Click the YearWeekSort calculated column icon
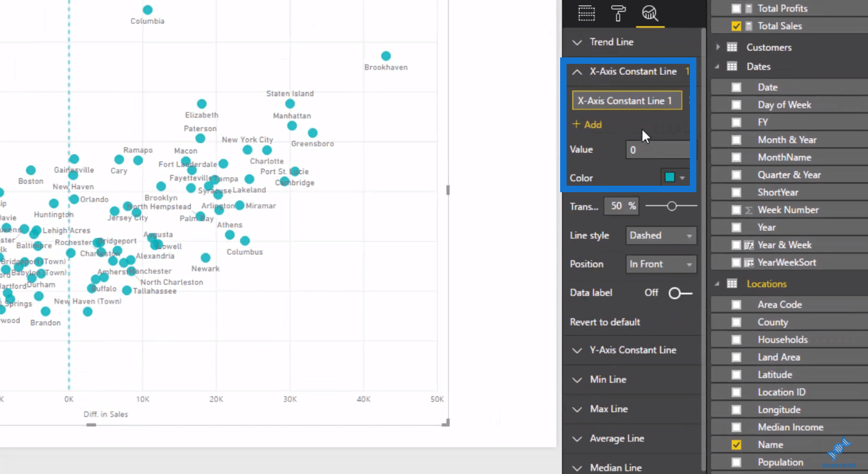The width and height of the screenshot is (868, 474). pyautogui.click(x=749, y=262)
